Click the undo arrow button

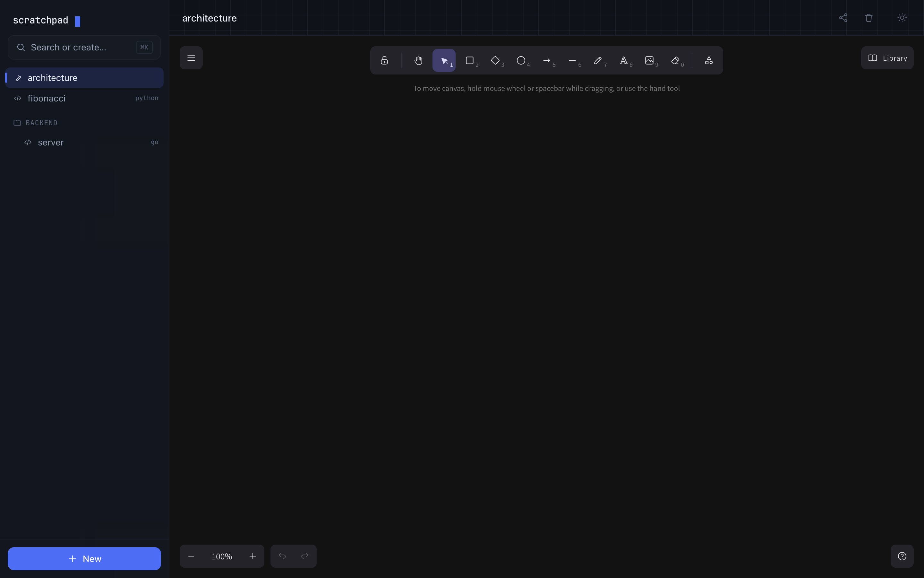coord(282,556)
